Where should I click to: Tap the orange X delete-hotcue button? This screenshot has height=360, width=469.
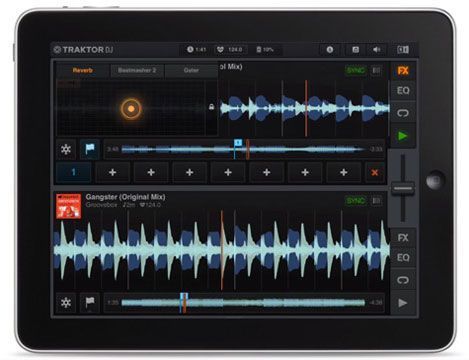[x=375, y=172]
